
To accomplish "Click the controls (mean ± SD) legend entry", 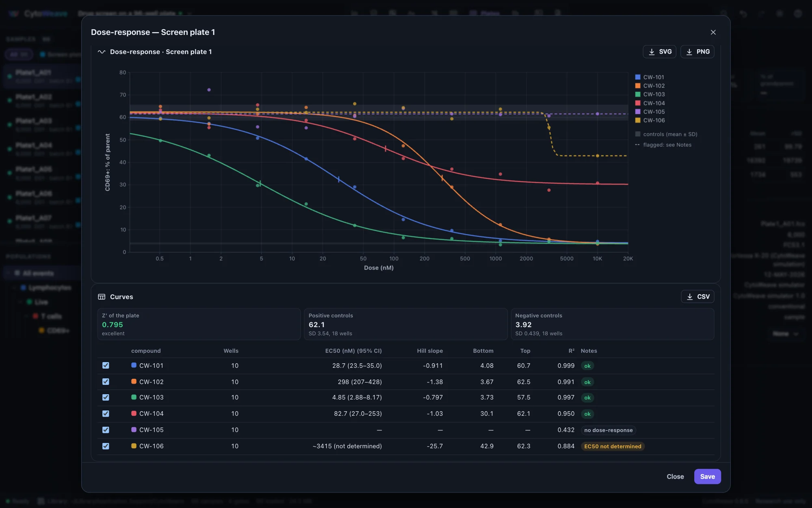I will 666,134.
